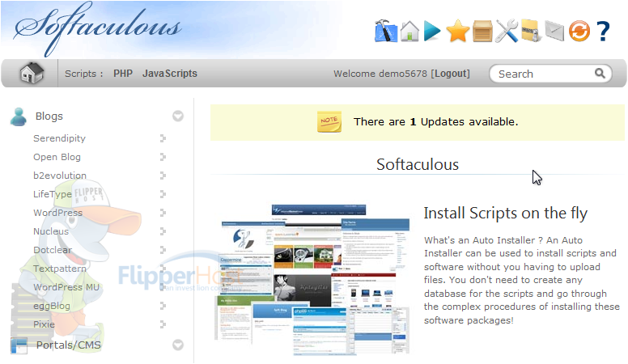Viewport: 628px width, 364px height.
Task: Open Nucleus script link
Action: 51,231
